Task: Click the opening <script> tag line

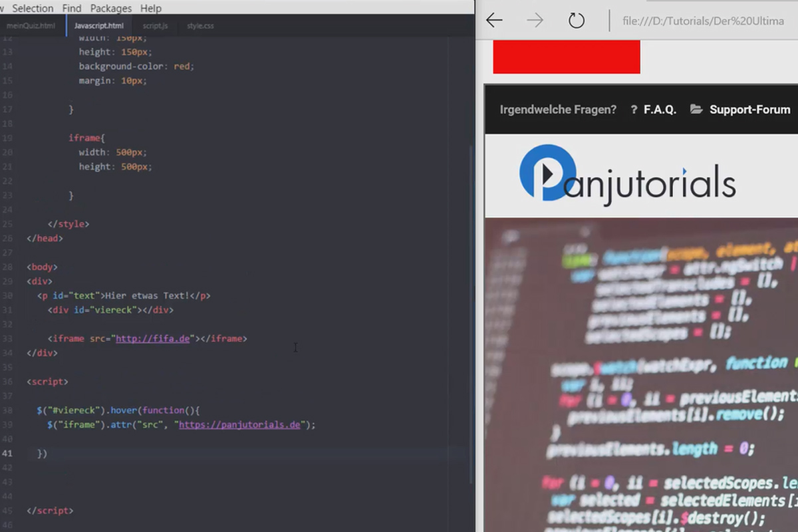Action: [x=47, y=382]
